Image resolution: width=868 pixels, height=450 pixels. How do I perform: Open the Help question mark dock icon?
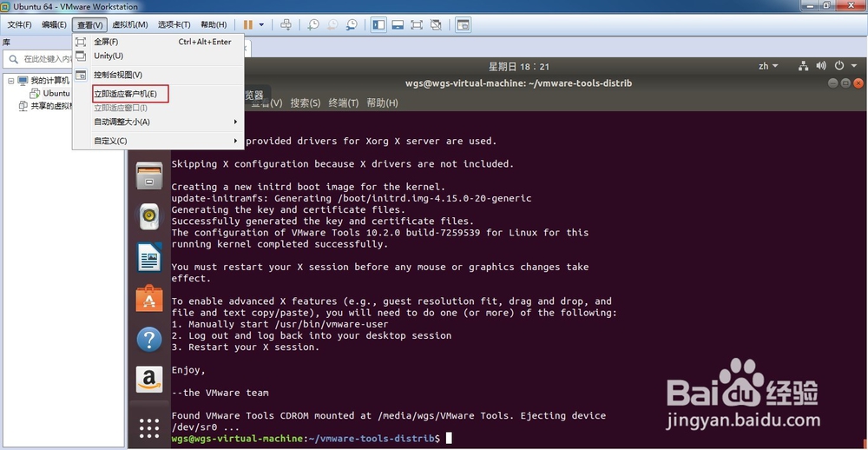point(149,339)
